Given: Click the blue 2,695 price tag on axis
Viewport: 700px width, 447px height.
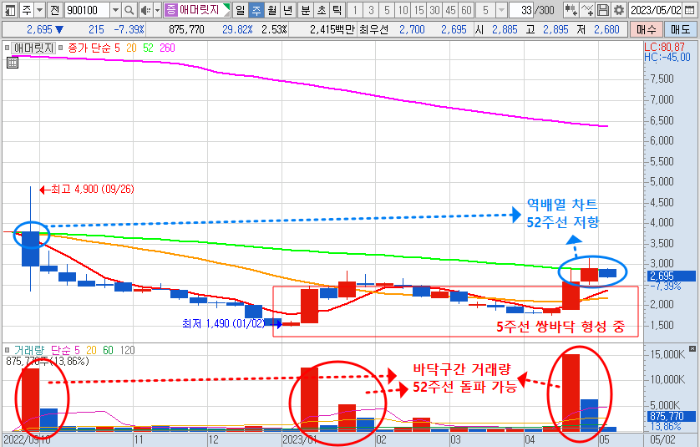Looking at the screenshot, I should [x=670, y=276].
